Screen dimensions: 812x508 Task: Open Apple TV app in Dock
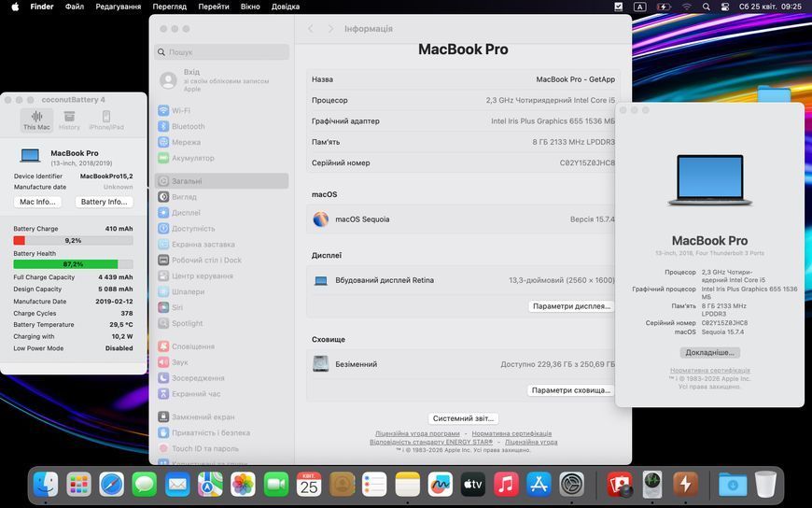[473, 484]
